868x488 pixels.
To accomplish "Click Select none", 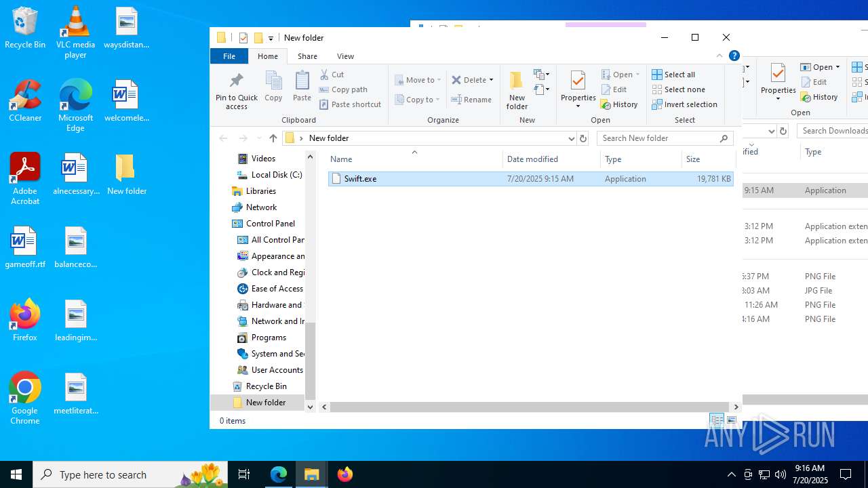I will (679, 89).
